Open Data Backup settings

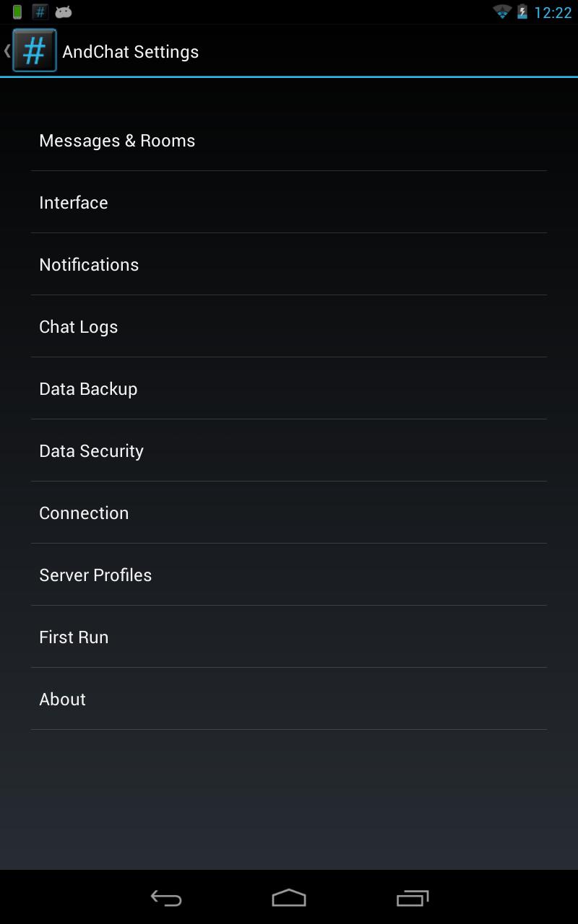289,389
